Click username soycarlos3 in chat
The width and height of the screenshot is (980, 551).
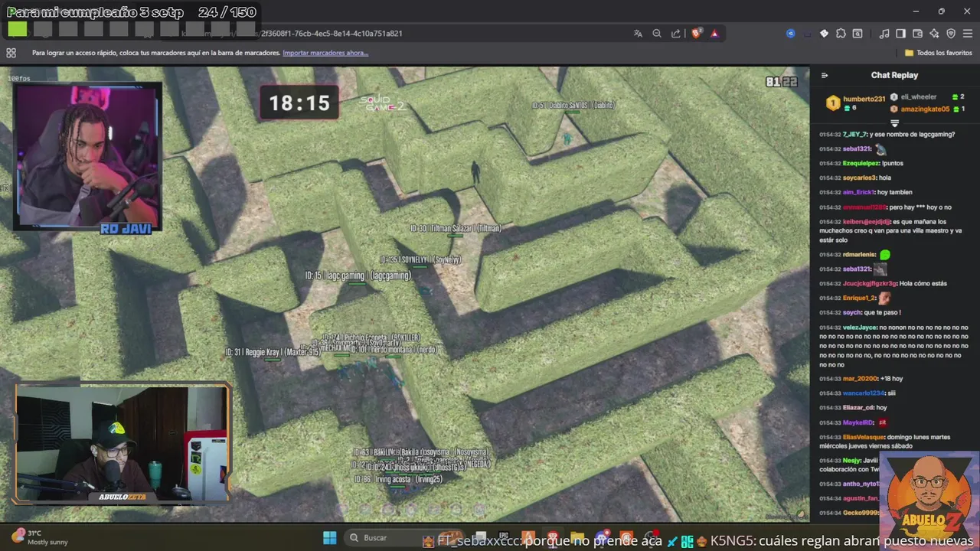click(859, 178)
